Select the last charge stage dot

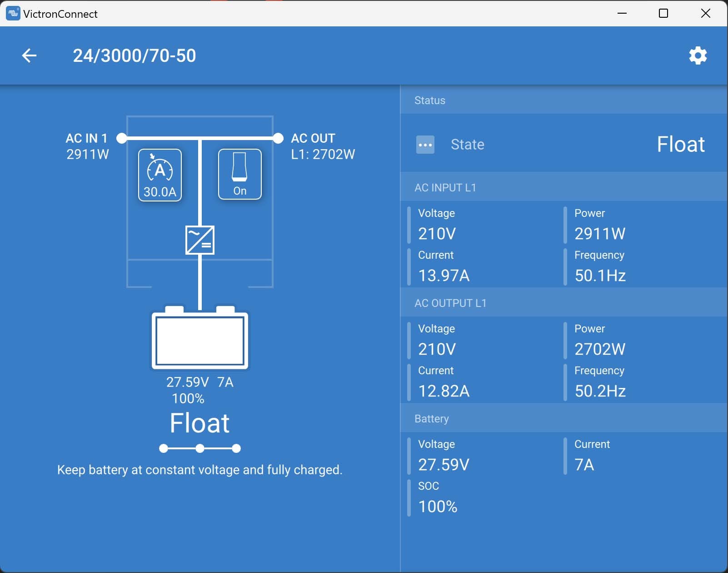point(236,449)
